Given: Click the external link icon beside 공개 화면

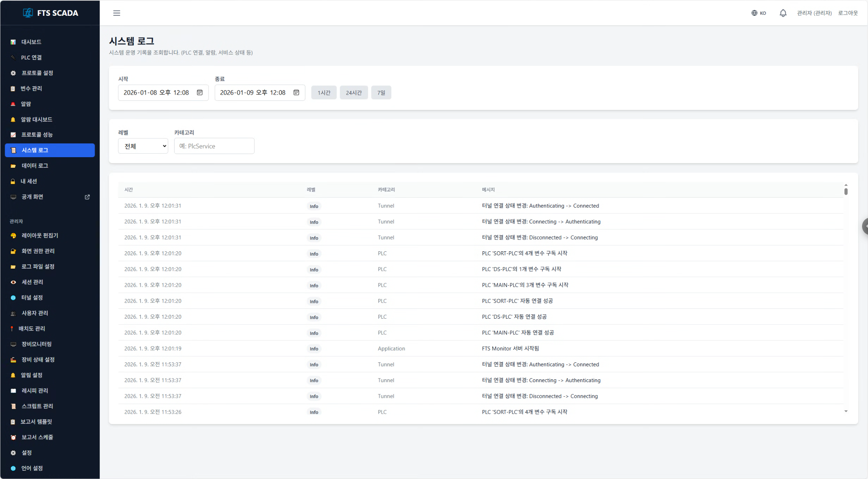Looking at the screenshot, I should [x=87, y=197].
